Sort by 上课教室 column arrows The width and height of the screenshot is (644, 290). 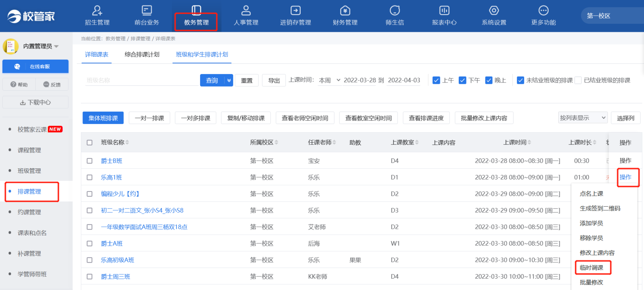417,142
